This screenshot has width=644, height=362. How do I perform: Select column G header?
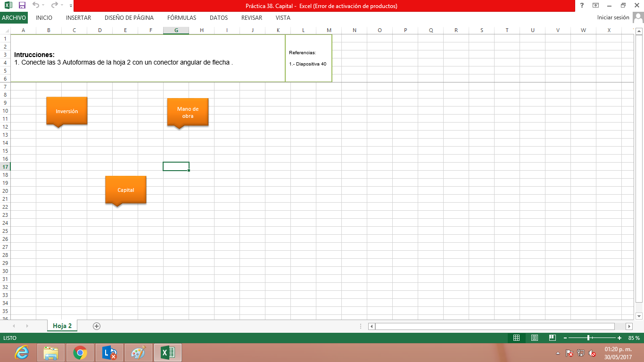coord(176,30)
